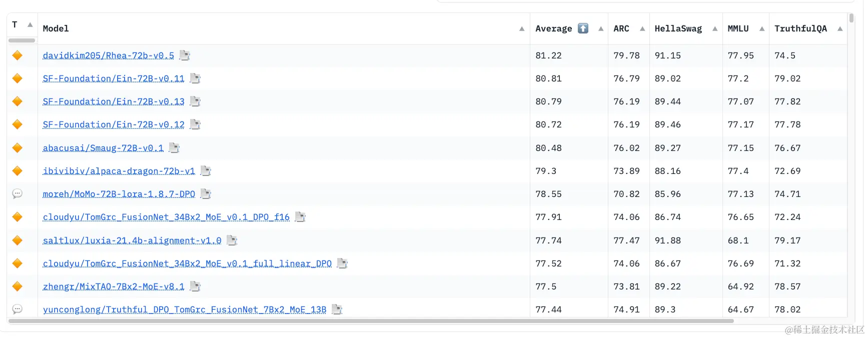Screen dimensions: 868x338
Task: Open abacusai/Smaug-72B-v0.1 model link
Action: tap(103, 148)
